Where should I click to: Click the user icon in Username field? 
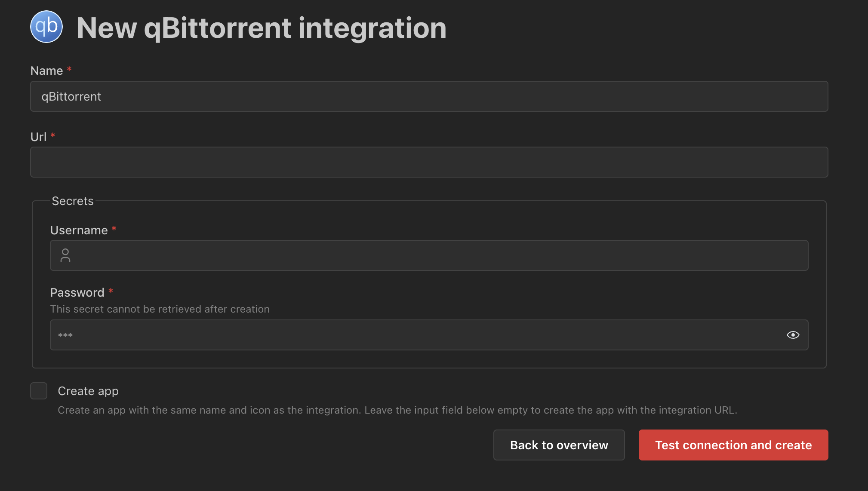[65, 255]
